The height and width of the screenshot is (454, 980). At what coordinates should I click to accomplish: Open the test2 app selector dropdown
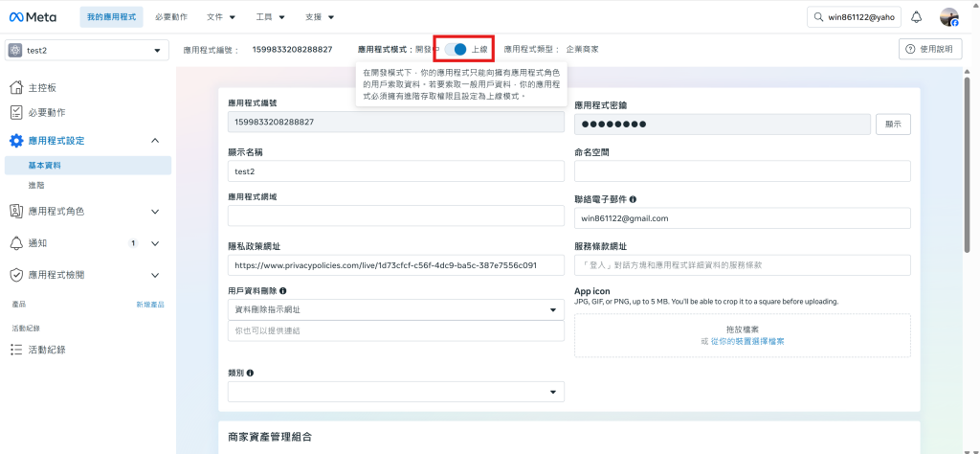coord(87,50)
